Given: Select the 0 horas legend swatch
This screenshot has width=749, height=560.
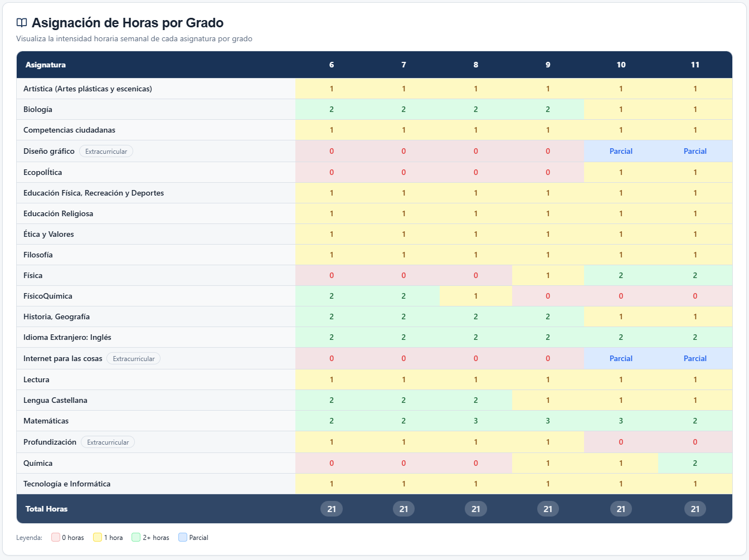Looking at the screenshot, I should point(55,537).
